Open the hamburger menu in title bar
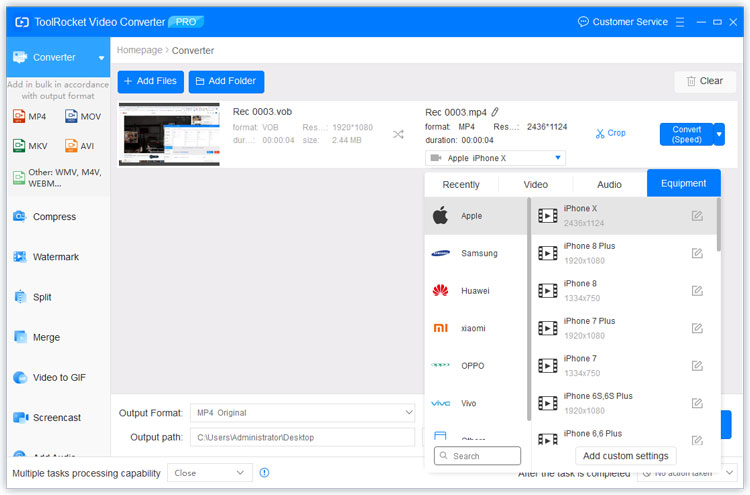Viewport: 750px width, 495px height. click(x=680, y=22)
